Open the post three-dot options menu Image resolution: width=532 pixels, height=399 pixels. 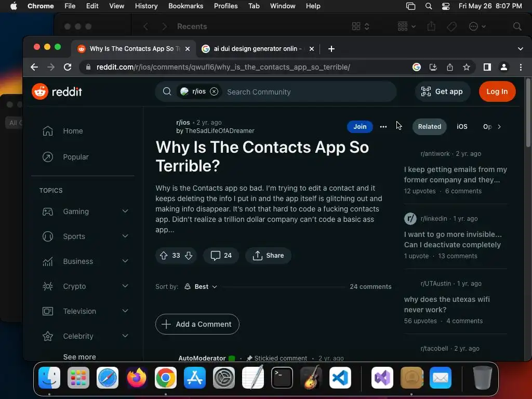(x=383, y=127)
